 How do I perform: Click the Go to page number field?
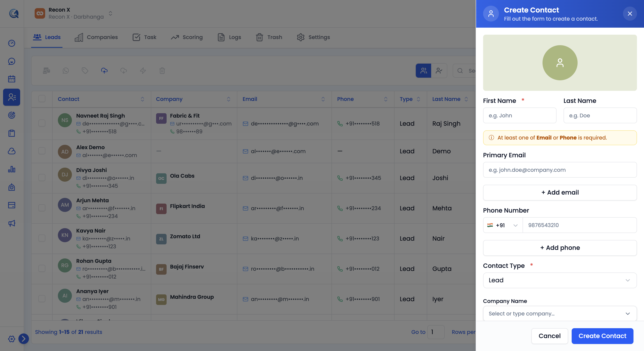pos(436,332)
